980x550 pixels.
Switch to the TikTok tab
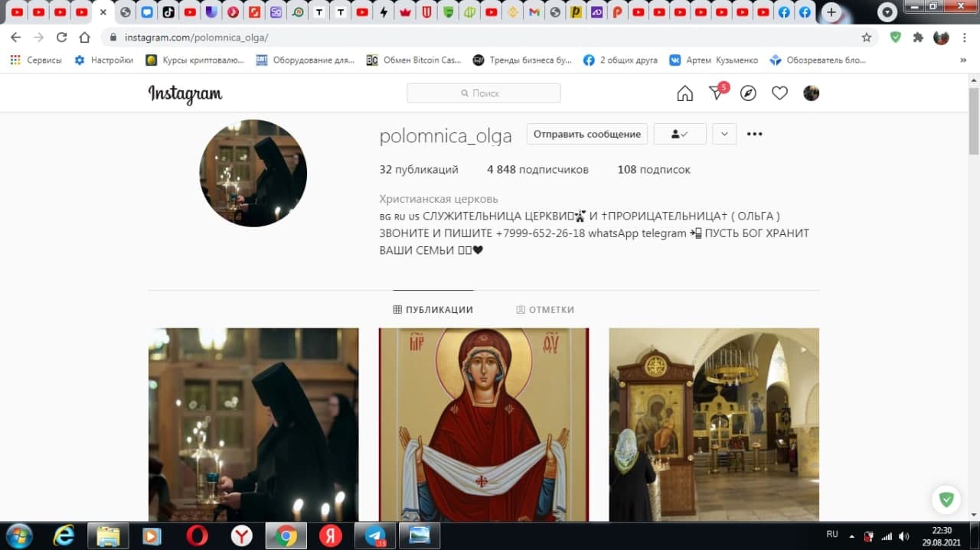tap(168, 12)
